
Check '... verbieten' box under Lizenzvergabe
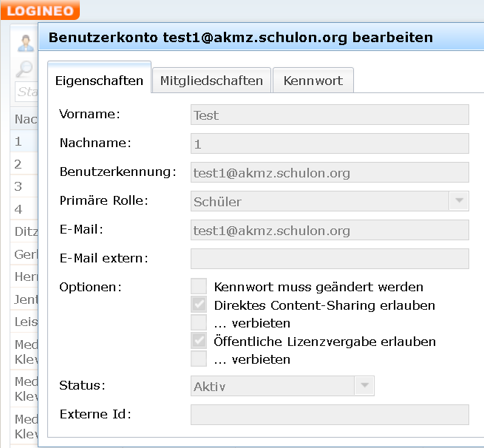[x=199, y=359]
